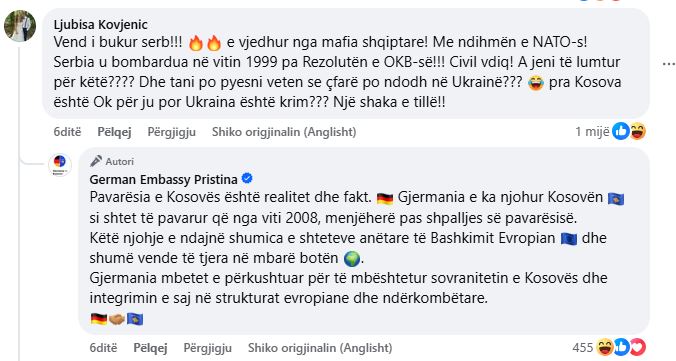View 1 mijë reactions count
Screen dimensions: 676x361
(592, 132)
